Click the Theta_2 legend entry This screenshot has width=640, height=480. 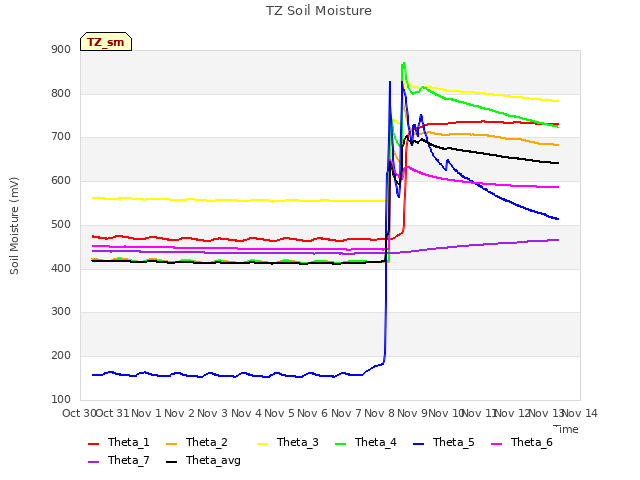point(197,442)
